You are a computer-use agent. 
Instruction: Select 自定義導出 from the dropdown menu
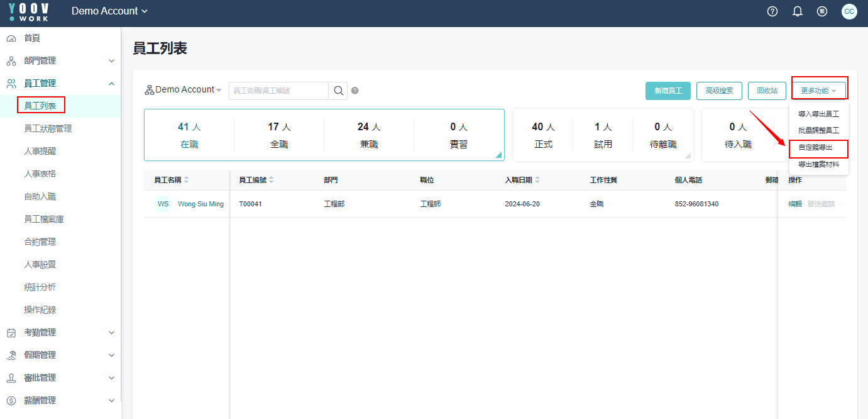pyautogui.click(x=815, y=147)
